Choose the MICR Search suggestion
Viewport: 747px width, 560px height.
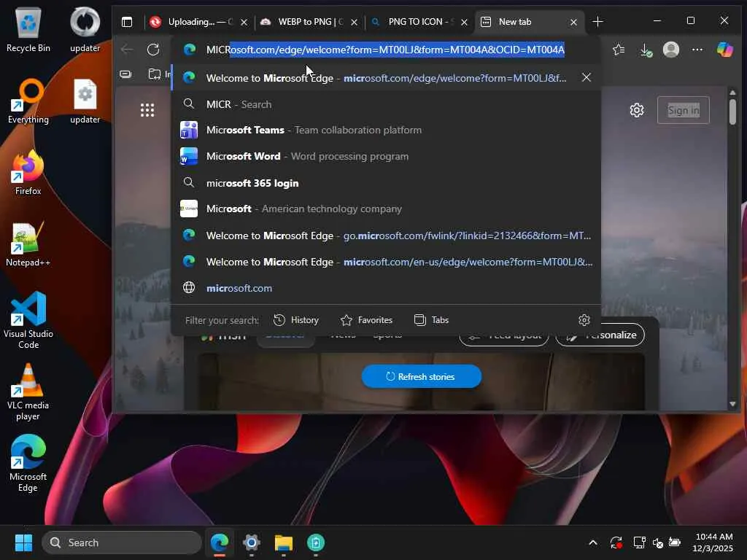tap(386, 104)
